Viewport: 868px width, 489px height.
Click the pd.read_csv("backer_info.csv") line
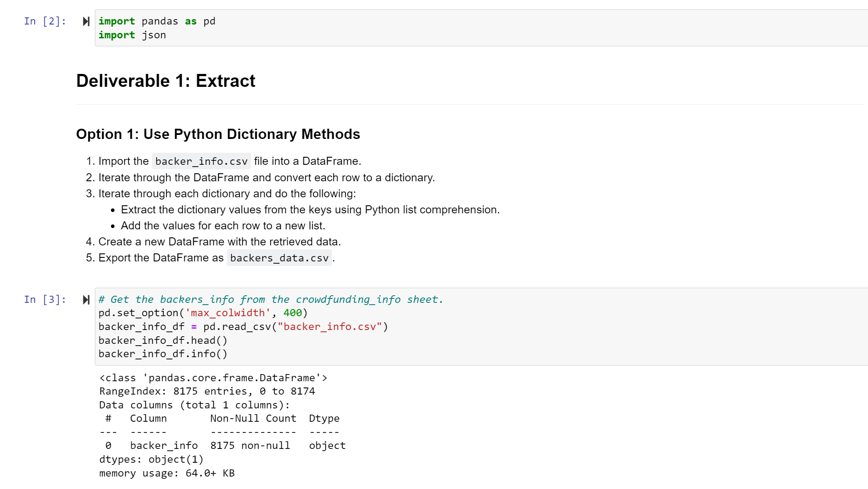(x=243, y=326)
